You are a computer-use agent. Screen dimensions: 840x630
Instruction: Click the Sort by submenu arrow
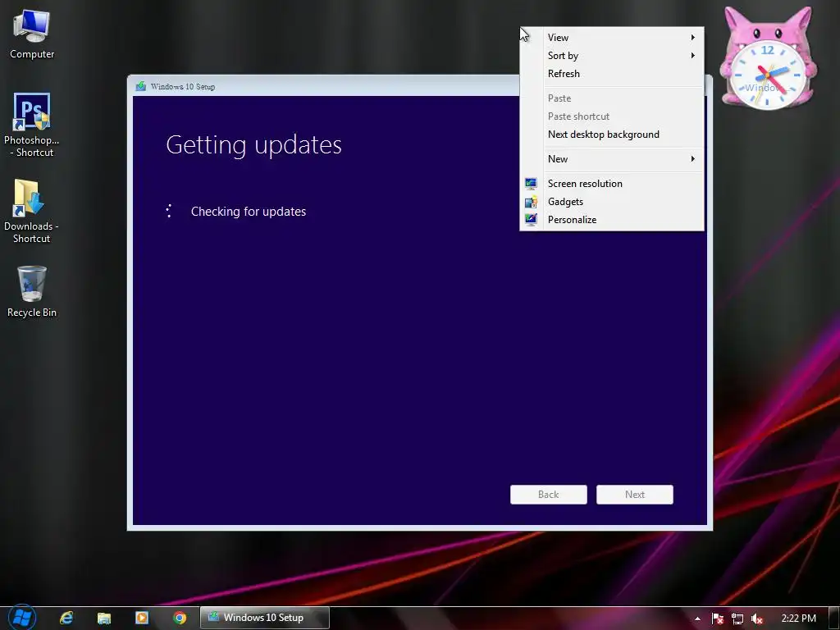(x=692, y=56)
